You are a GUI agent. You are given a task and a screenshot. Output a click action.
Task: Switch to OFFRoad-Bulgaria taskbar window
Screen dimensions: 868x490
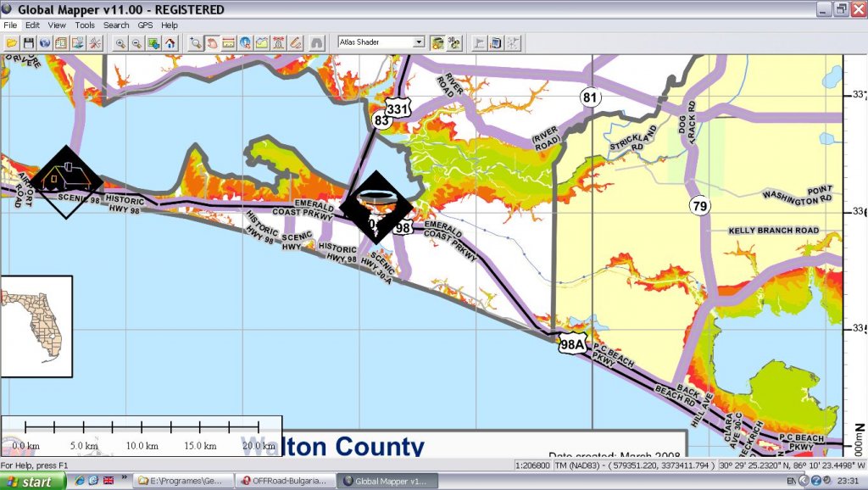(x=286, y=481)
